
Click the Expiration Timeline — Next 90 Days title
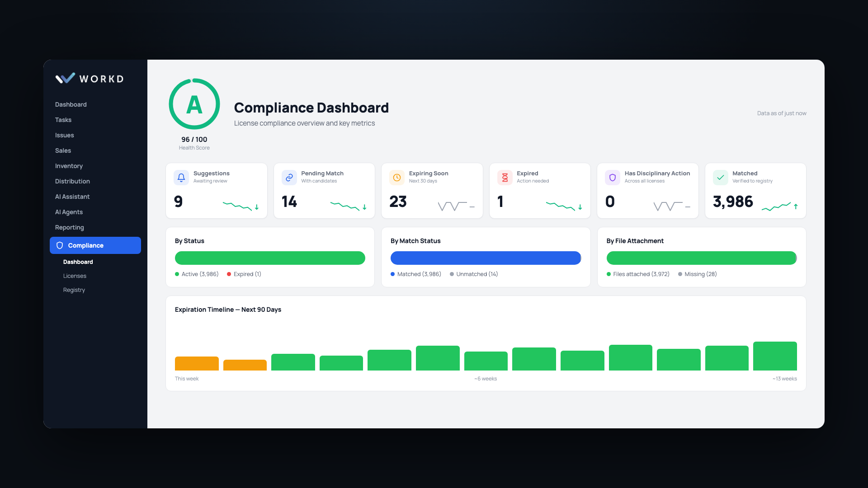[228, 310]
